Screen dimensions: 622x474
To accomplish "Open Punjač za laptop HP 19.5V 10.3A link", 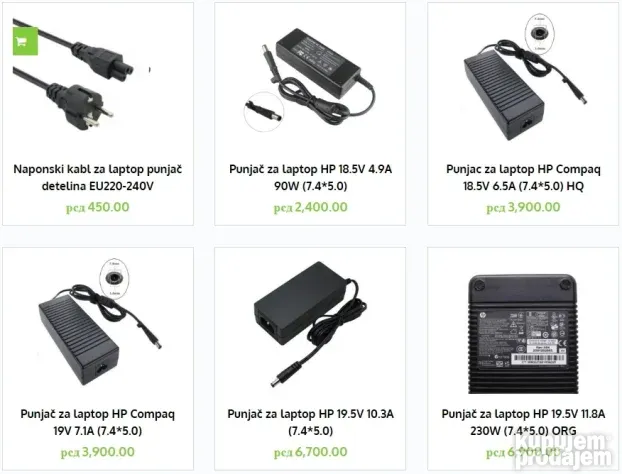I will (x=310, y=422).
